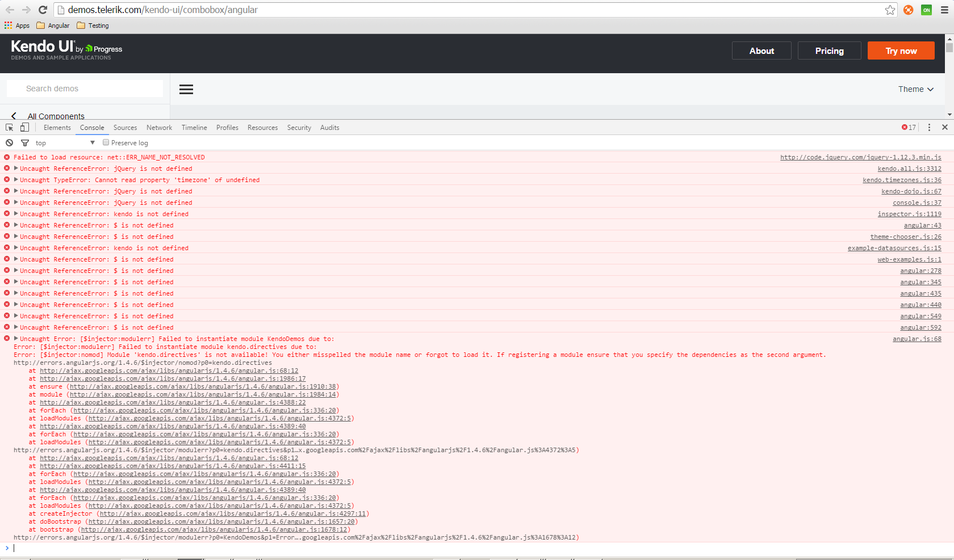Expand the kendo error from inspector.js
Screen dimensions: 954x560
[x=16, y=214]
